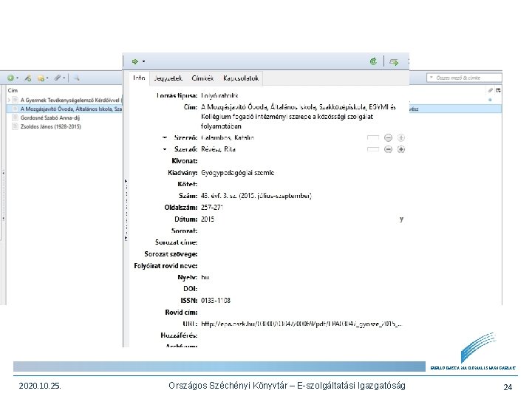Click the 'y' date format indicator
532x399 pixels.
pyautogui.click(x=401, y=219)
